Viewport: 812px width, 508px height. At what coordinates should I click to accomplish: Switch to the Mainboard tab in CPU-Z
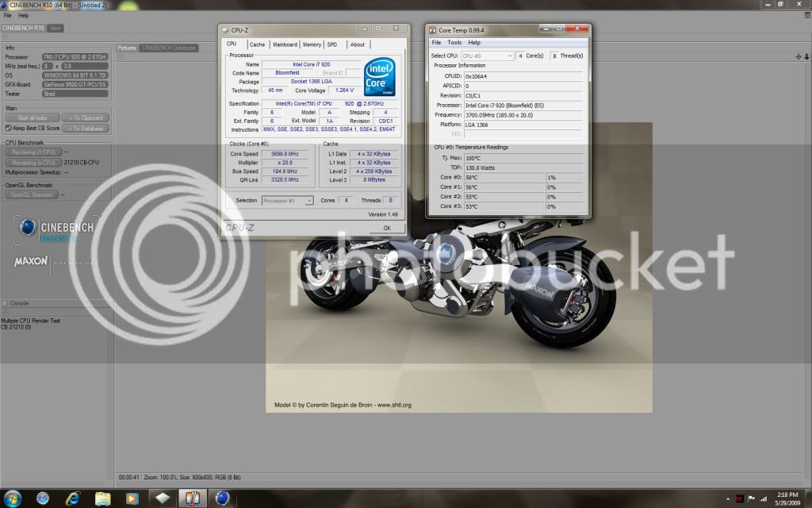tap(285, 44)
